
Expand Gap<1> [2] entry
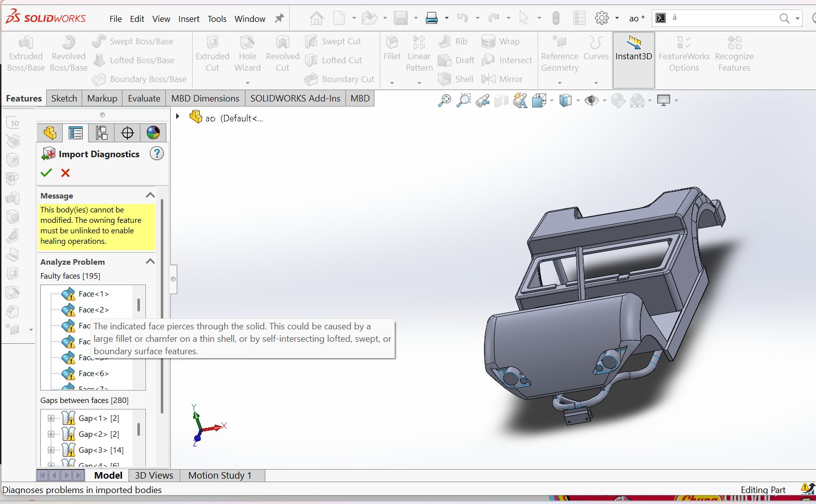[51, 418]
